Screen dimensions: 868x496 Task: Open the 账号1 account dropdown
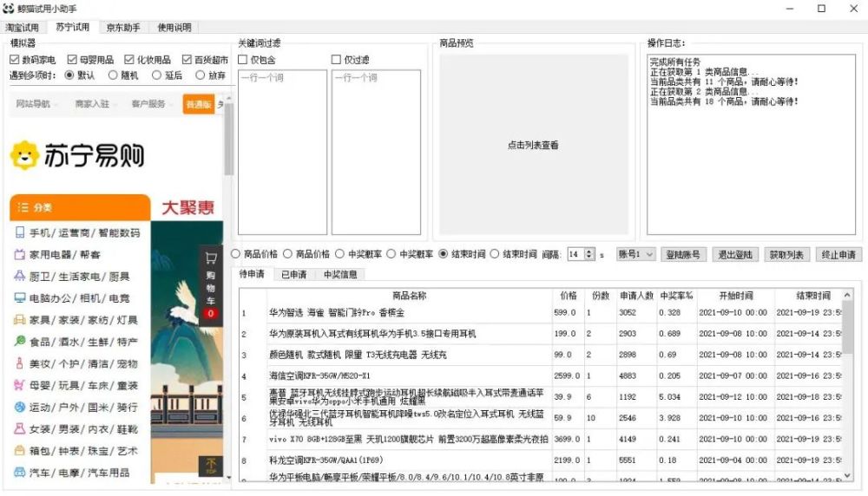[x=636, y=254]
